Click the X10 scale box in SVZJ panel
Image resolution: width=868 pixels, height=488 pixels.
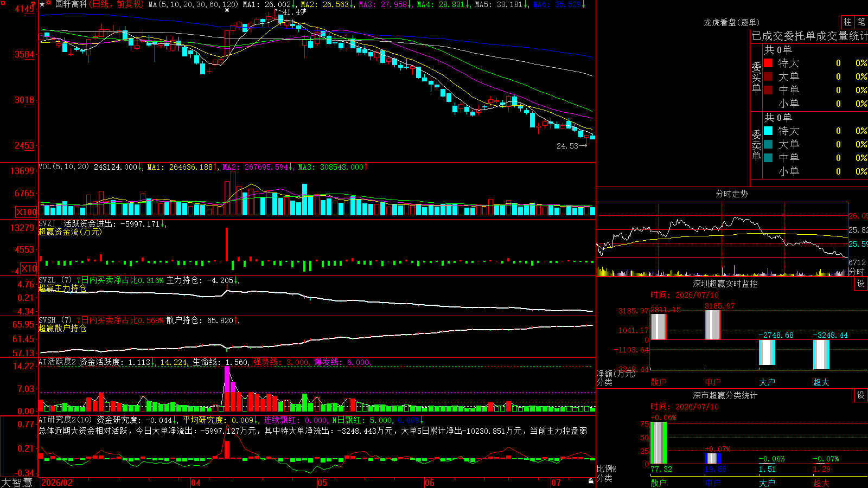tap(29, 268)
